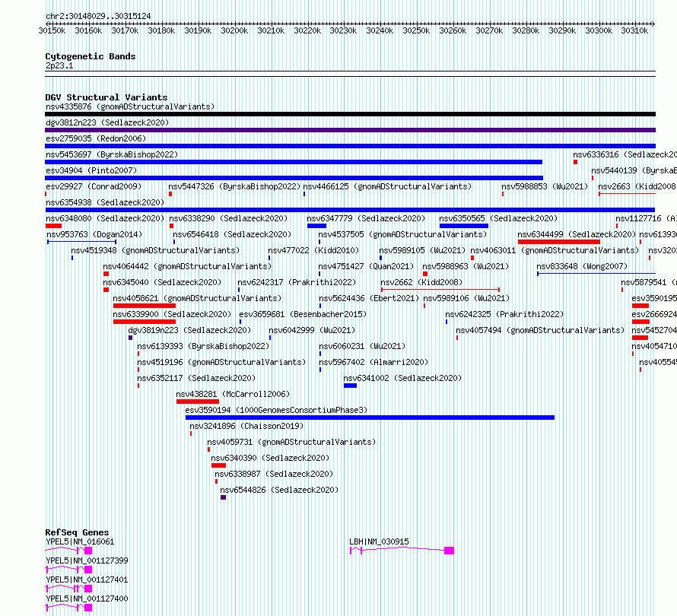Select YPEL5|NM_016061 gene label
This screenshot has height=616, width=677.
click(x=80, y=541)
